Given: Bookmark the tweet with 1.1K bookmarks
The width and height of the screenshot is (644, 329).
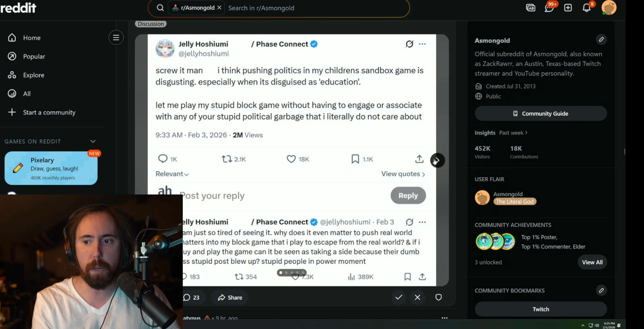Looking at the screenshot, I should 355,159.
